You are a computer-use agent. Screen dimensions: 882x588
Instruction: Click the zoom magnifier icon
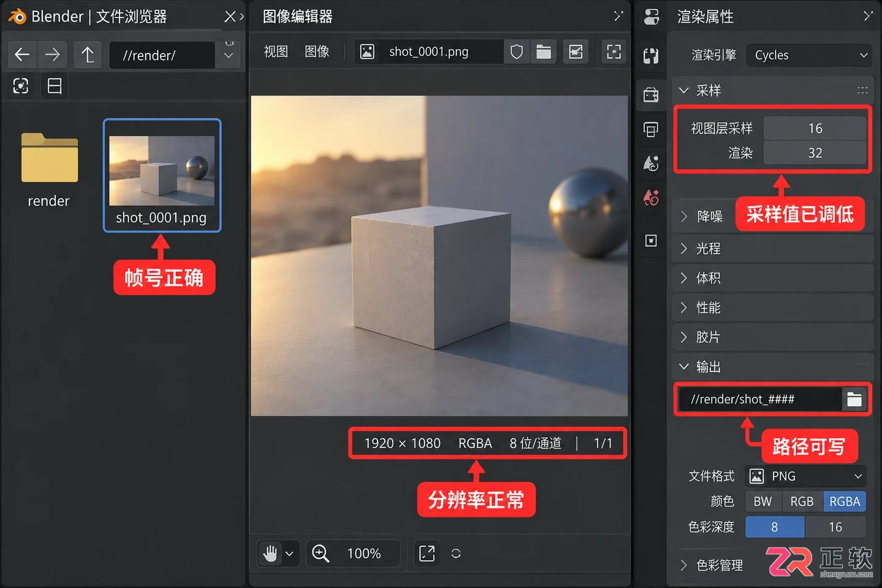(320, 554)
